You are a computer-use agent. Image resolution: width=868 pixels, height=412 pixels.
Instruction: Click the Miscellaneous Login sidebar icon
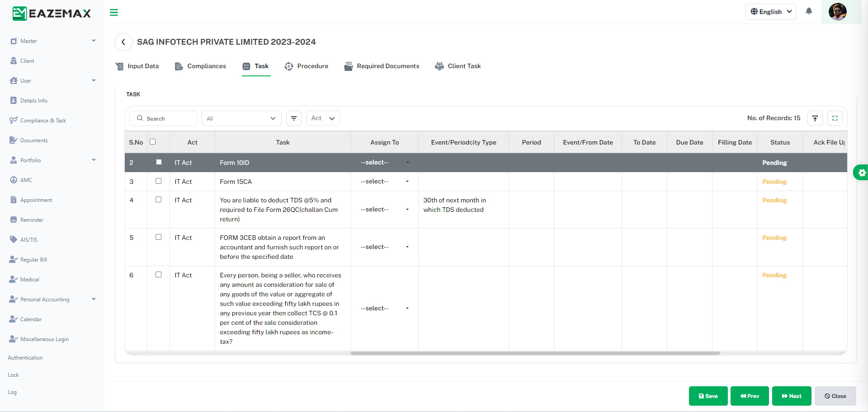(x=14, y=339)
